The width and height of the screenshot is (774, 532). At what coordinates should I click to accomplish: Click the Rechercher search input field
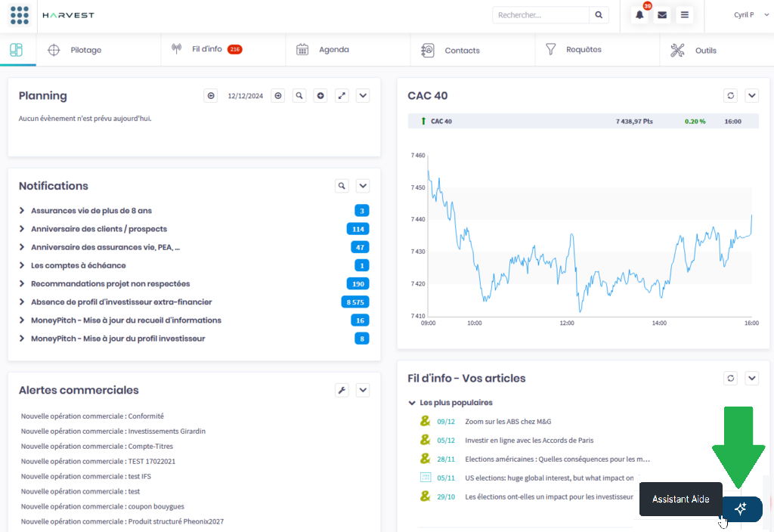pyautogui.click(x=540, y=15)
